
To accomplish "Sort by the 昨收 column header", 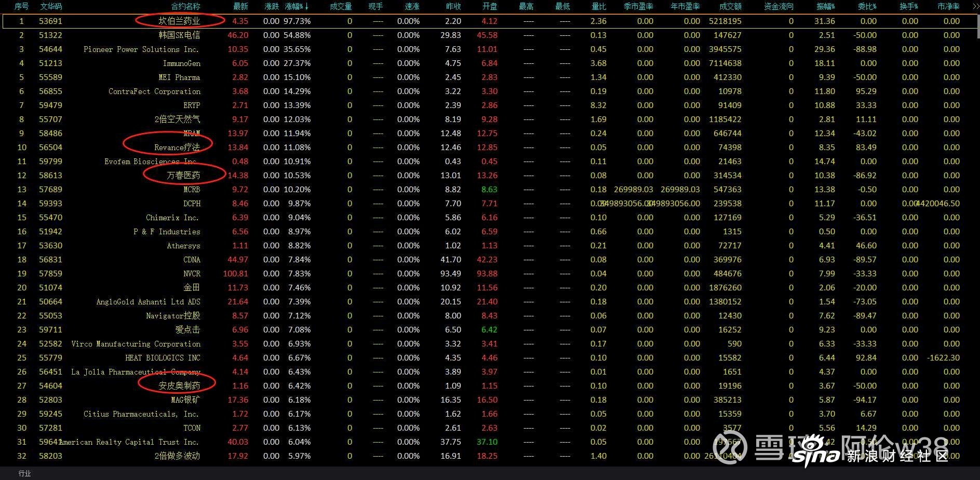I will 453,6.
